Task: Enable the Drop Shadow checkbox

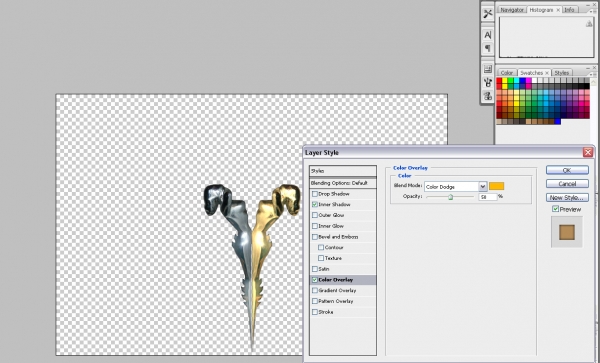Action: pyautogui.click(x=315, y=194)
